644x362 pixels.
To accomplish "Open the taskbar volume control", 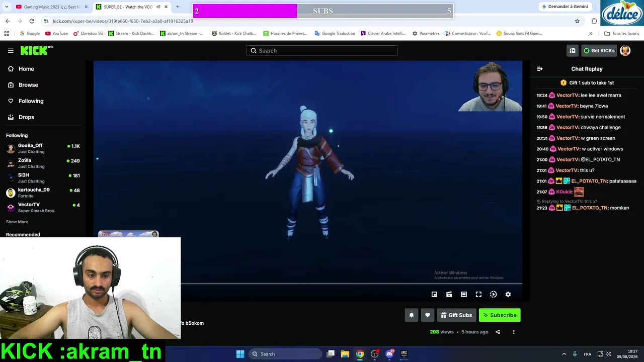I will point(608,354).
